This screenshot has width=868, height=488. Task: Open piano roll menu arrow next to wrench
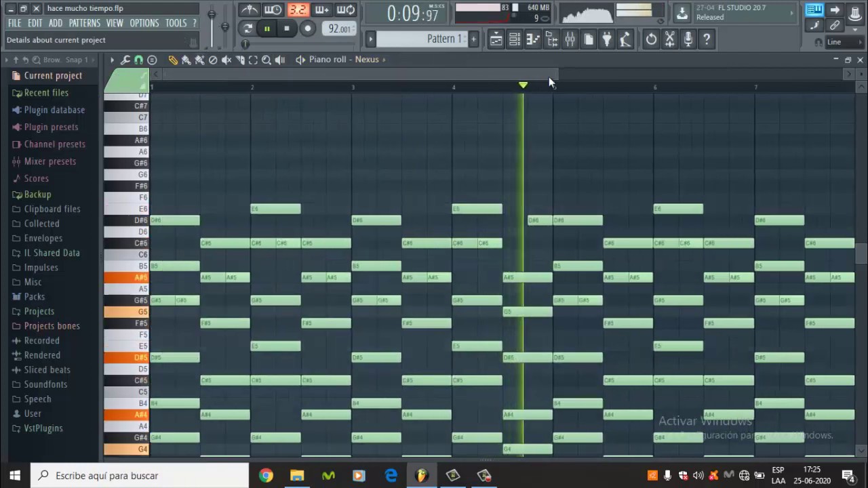coord(112,60)
